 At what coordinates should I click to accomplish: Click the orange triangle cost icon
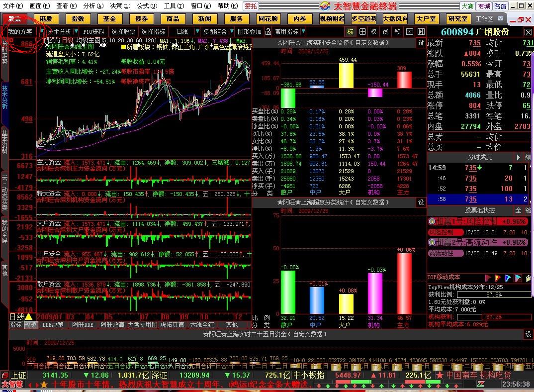(x=498, y=278)
